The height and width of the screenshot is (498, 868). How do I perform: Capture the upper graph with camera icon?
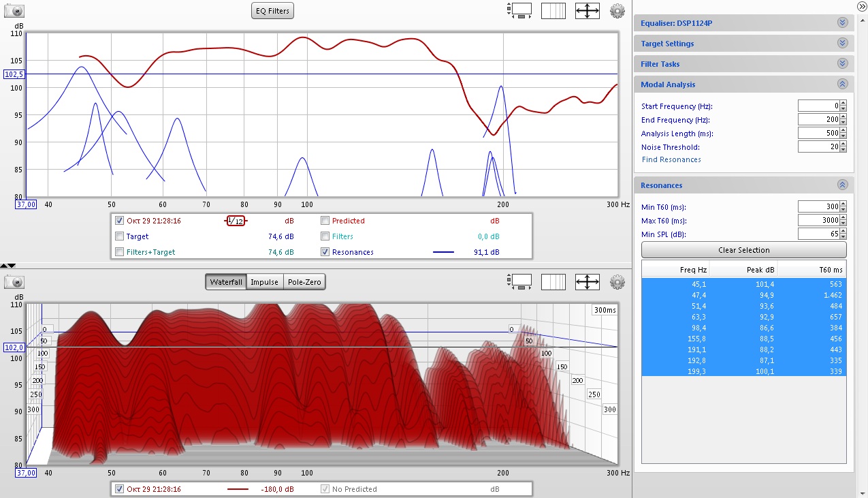point(14,11)
